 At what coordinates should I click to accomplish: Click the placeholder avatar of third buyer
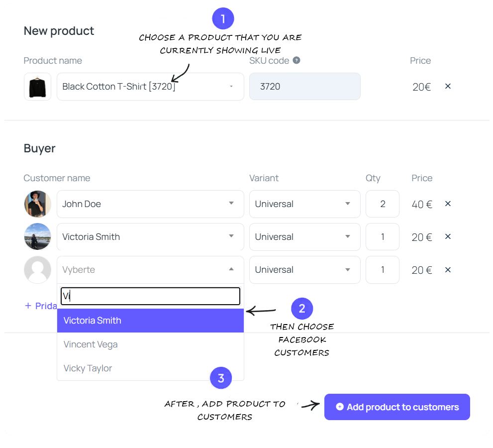coord(37,269)
